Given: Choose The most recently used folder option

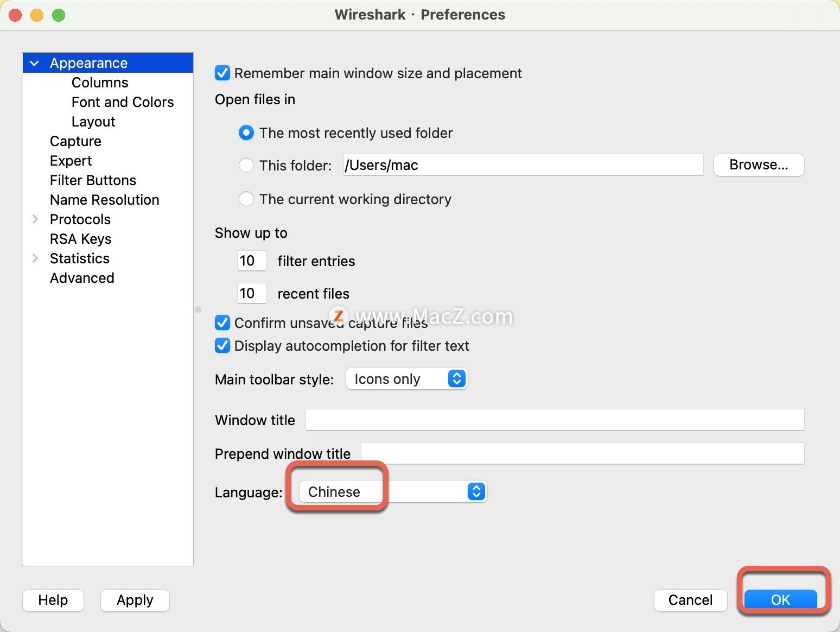Looking at the screenshot, I should click(x=246, y=133).
